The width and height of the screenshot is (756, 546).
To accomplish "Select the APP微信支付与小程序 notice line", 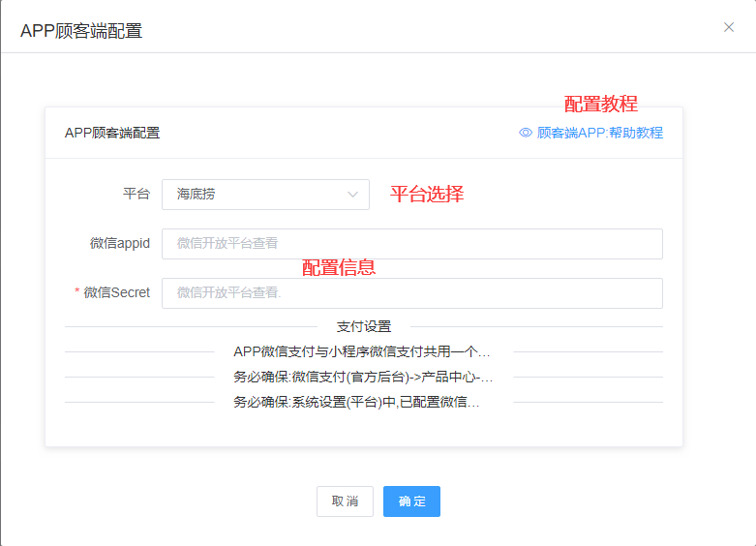I will click(363, 352).
